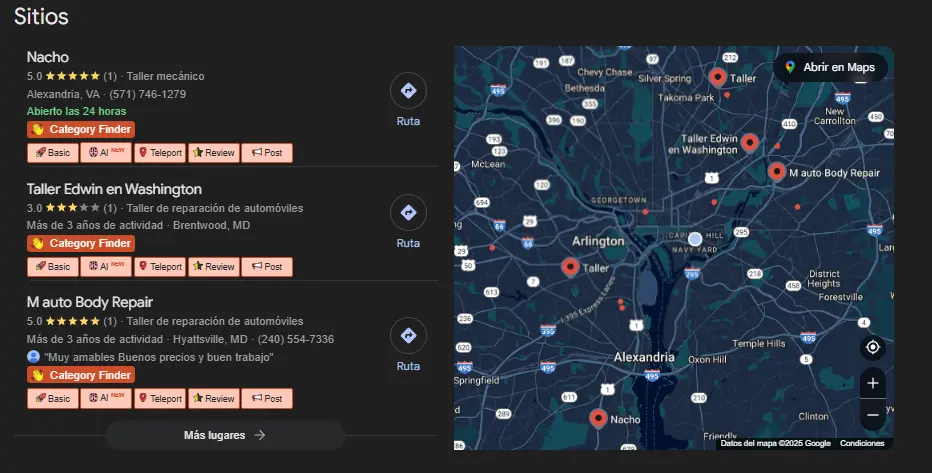Image resolution: width=932 pixels, height=473 pixels.
Task: Click phone number (240) 554-7336
Action: click(295, 339)
